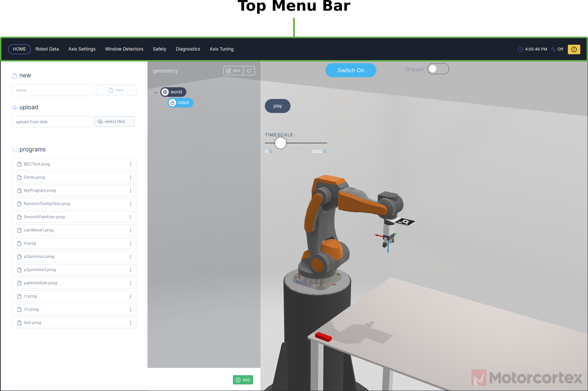Open options menu for if.prog
This screenshot has width=588, height=391.
(x=131, y=244)
